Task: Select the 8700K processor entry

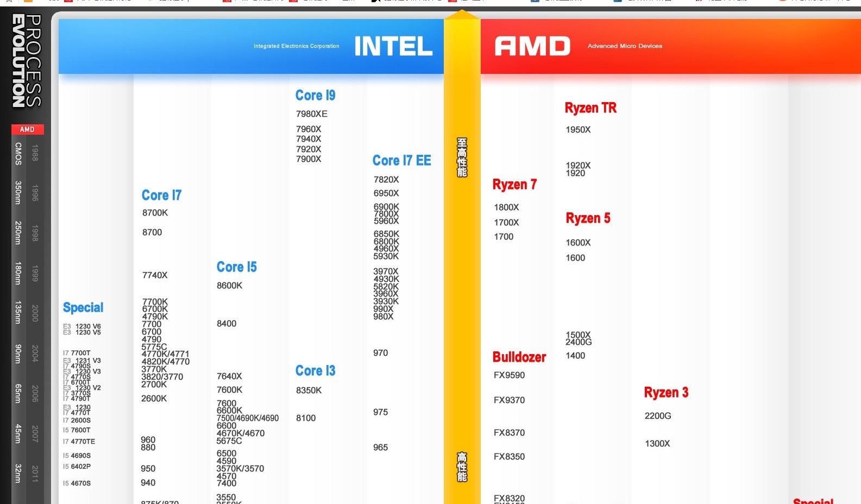Action: tap(155, 213)
